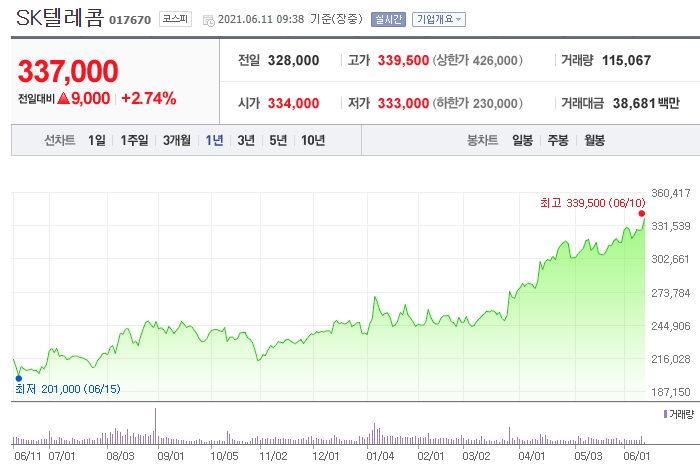700x475 pixels.
Task: Click the 01/04 date axis label
Action: 380,456
